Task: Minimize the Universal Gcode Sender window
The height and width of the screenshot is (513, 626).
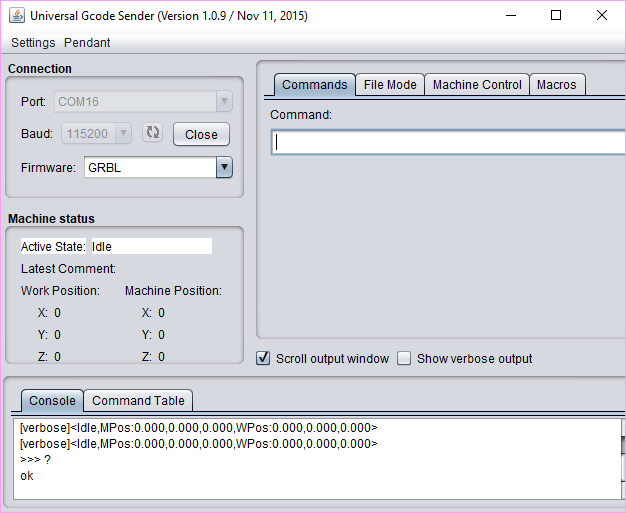Action: pos(511,16)
